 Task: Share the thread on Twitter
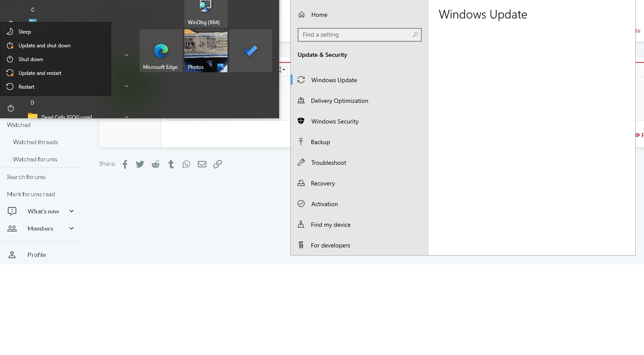click(140, 164)
